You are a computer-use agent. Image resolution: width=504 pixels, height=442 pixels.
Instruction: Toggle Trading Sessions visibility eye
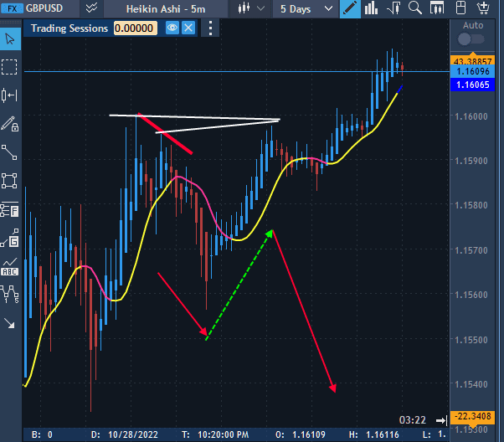click(172, 28)
